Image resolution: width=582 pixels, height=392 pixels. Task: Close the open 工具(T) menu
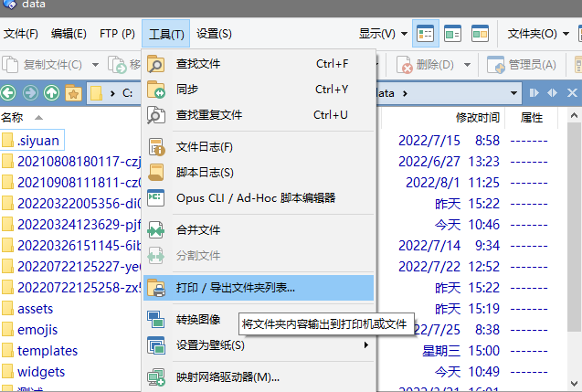[166, 34]
